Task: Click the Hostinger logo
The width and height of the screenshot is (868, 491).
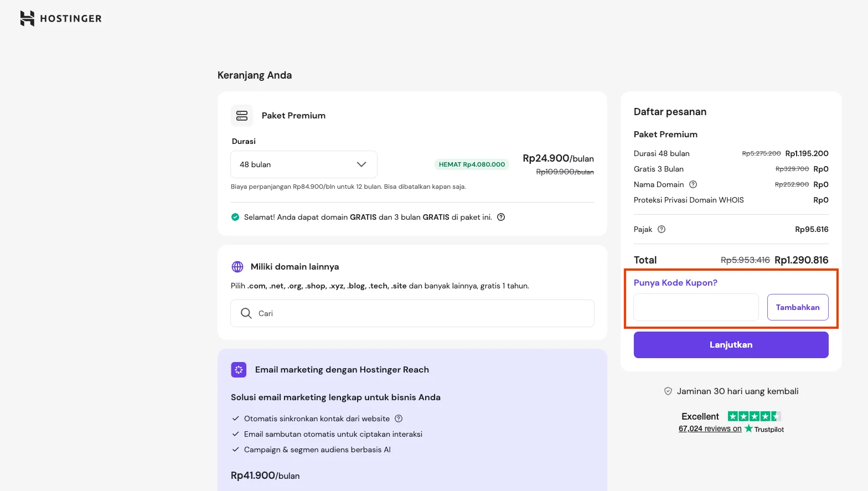Action: (x=61, y=18)
